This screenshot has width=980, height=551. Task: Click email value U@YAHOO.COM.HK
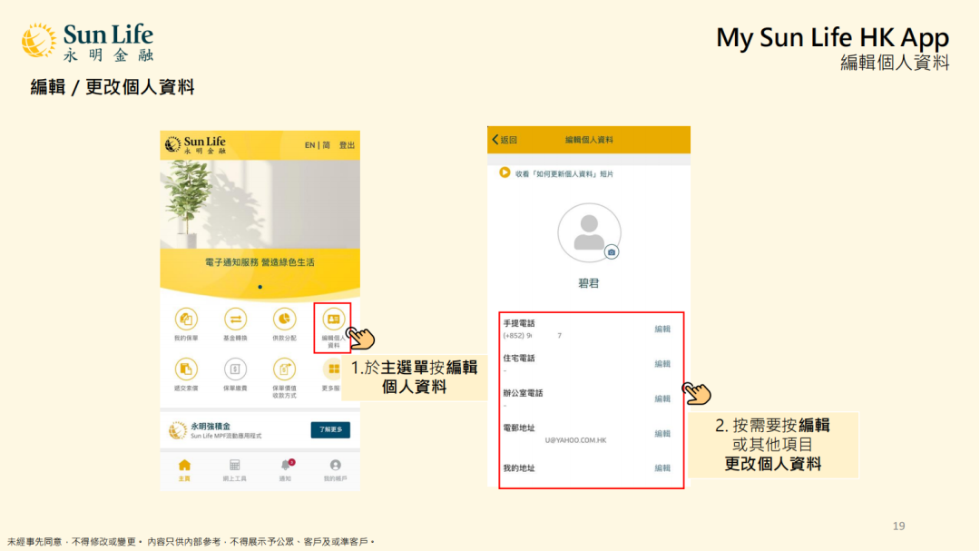click(x=575, y=440)
